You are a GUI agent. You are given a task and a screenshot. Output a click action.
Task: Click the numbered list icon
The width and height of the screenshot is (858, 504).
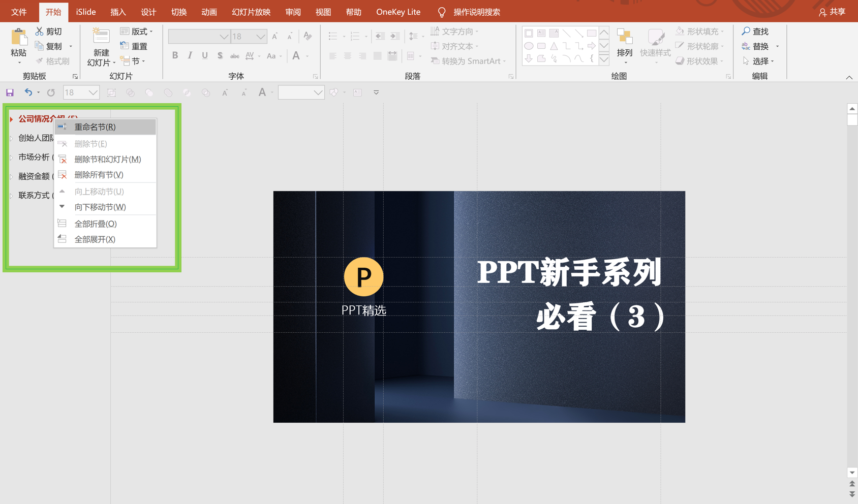point(355,36)
